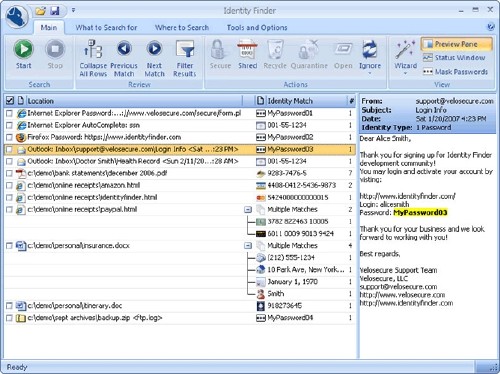
Task: Check the december 2006.pdf row checkbox
Action: pyautogui.click(x=9, y=173)
